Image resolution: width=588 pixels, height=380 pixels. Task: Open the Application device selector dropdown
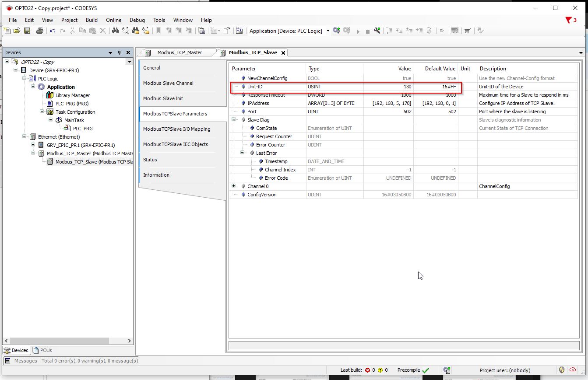pyautogui.click(x=328, y=31)
